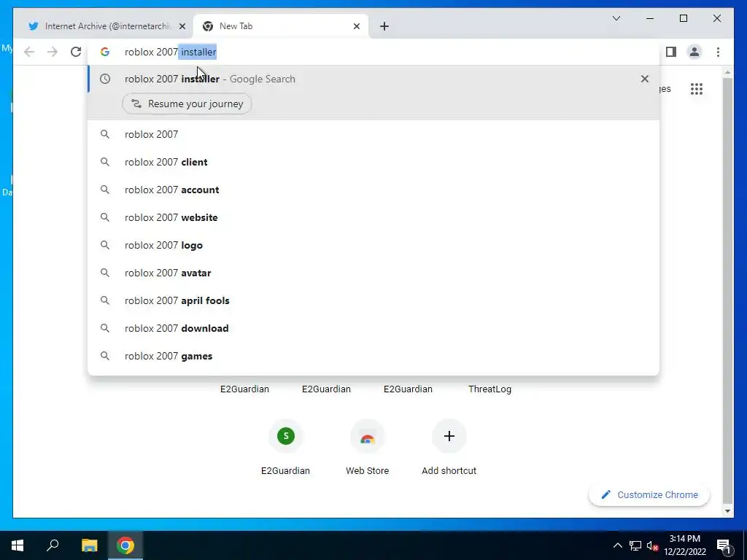The height and width of the screenshot is (560, 747).
Task: Open the taskbar search magnifier
Action: 53,545
